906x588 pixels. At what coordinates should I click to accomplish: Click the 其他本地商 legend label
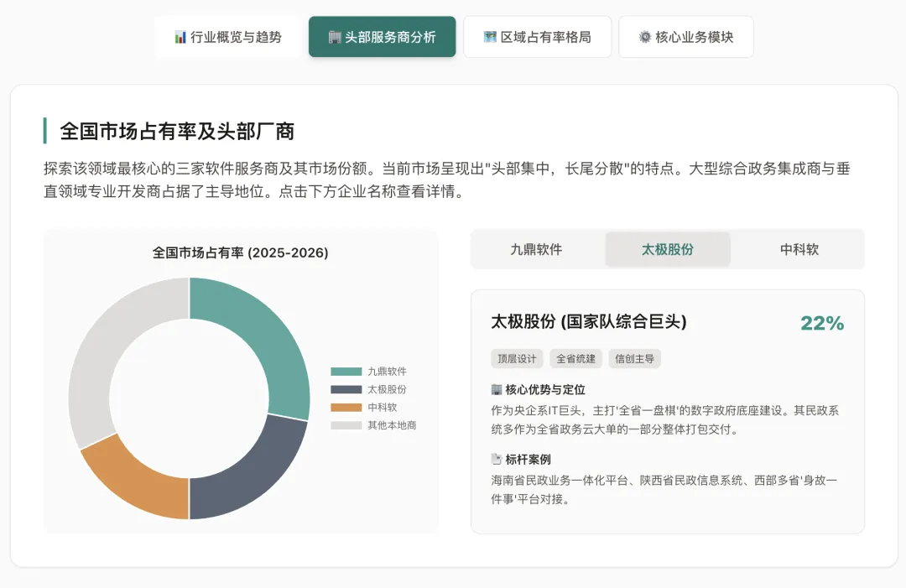click(x=392, y=425)
